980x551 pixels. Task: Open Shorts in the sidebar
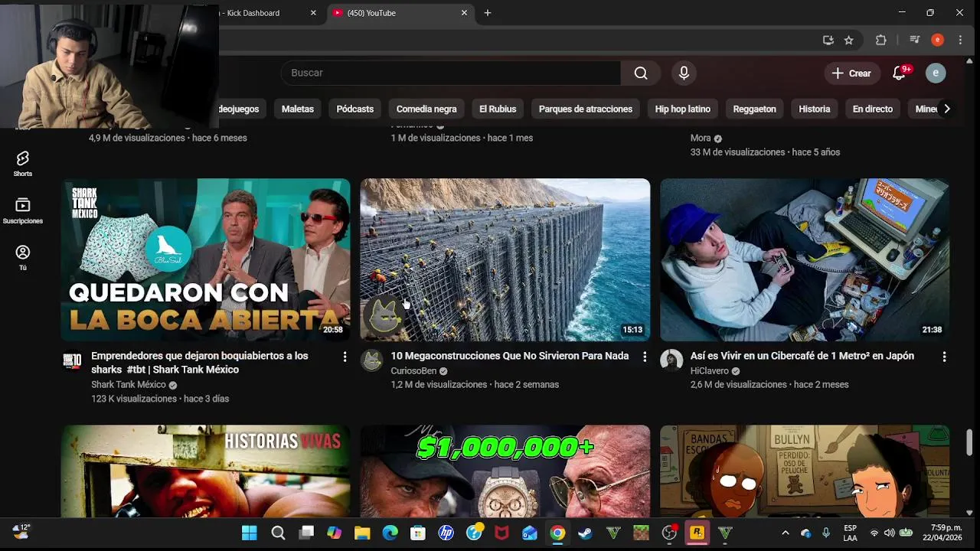tap(23, 164)
